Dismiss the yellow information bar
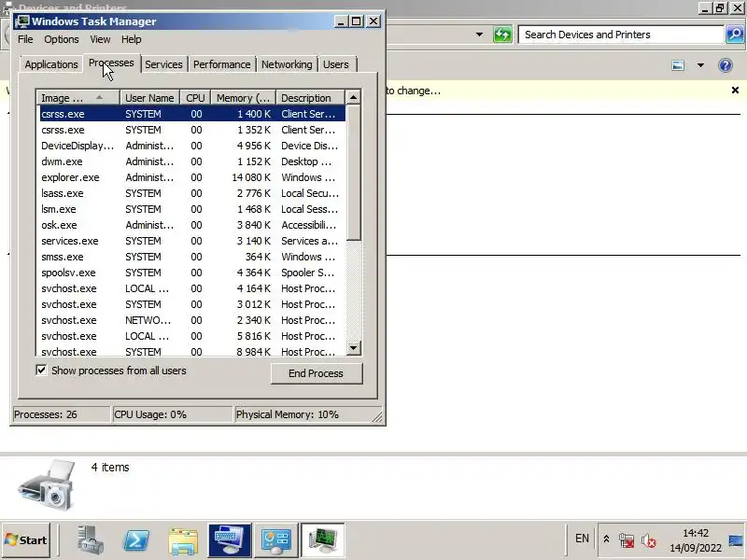The width and height of the screenshot is (747, 560). [x=735, y=90]
